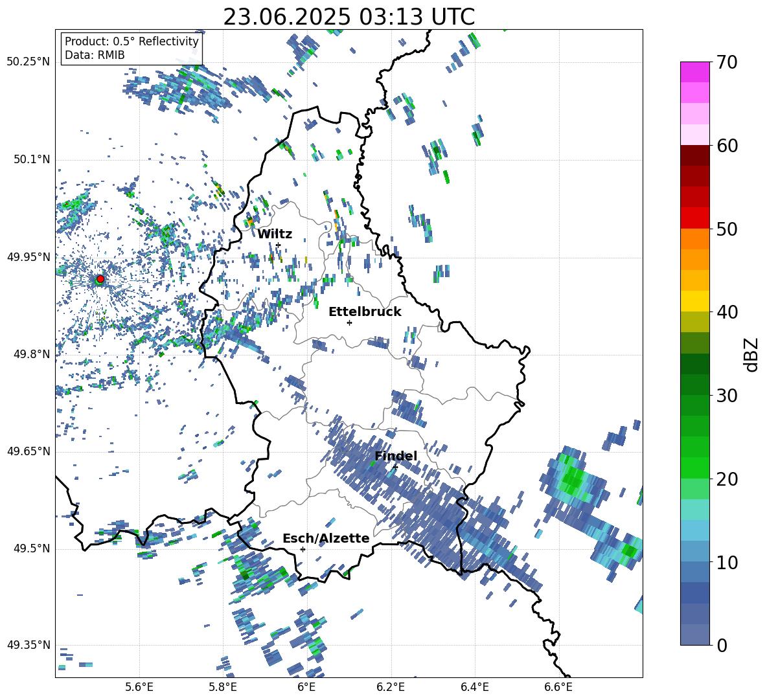The height and width of the screenshot is (700, 767).
Task: Click the Product: 0.5° Reflectivity text
Action: pyautogui.click(x=132, y=41)
